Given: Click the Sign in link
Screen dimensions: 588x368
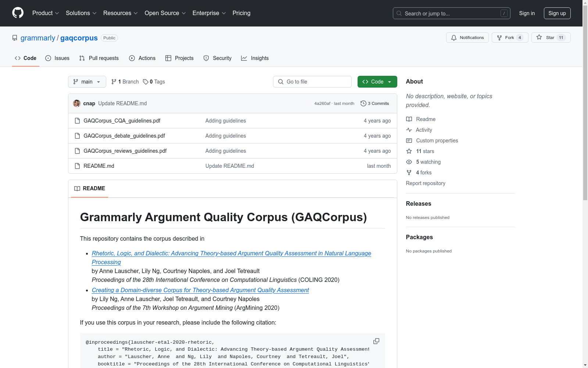Looking at the screenshot, I should point(527,13).
